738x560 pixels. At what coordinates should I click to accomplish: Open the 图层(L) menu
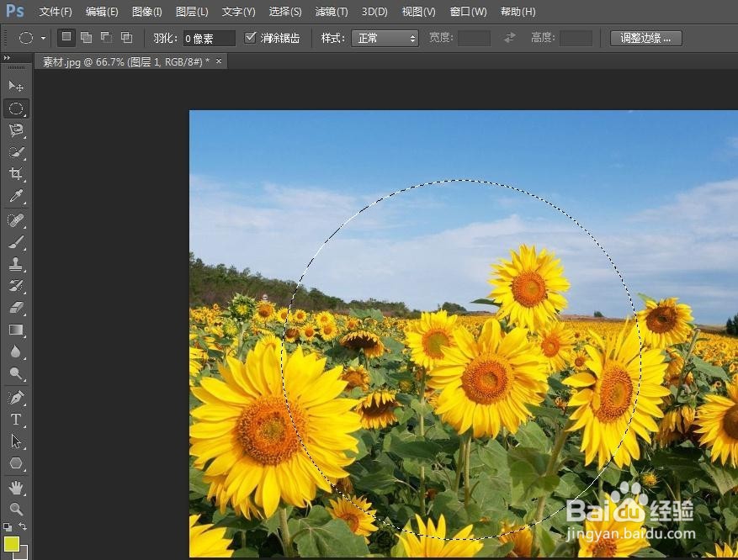[192, 11]
